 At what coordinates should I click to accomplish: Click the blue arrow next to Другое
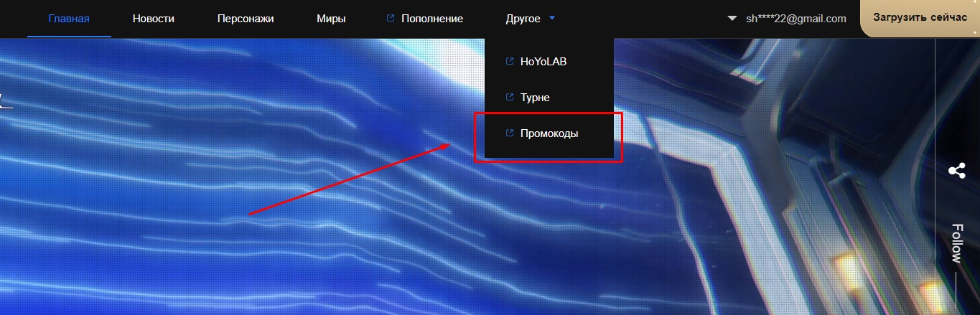point(551,18)
